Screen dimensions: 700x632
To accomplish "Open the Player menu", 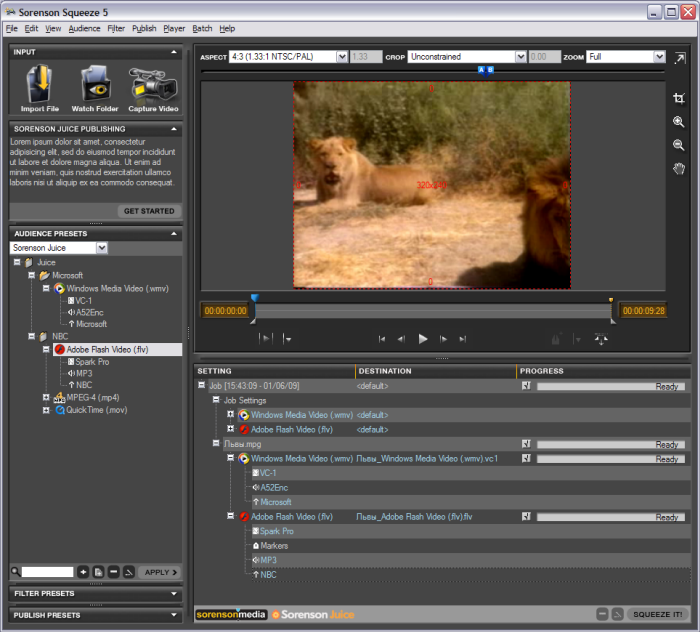I will [174, 29].
